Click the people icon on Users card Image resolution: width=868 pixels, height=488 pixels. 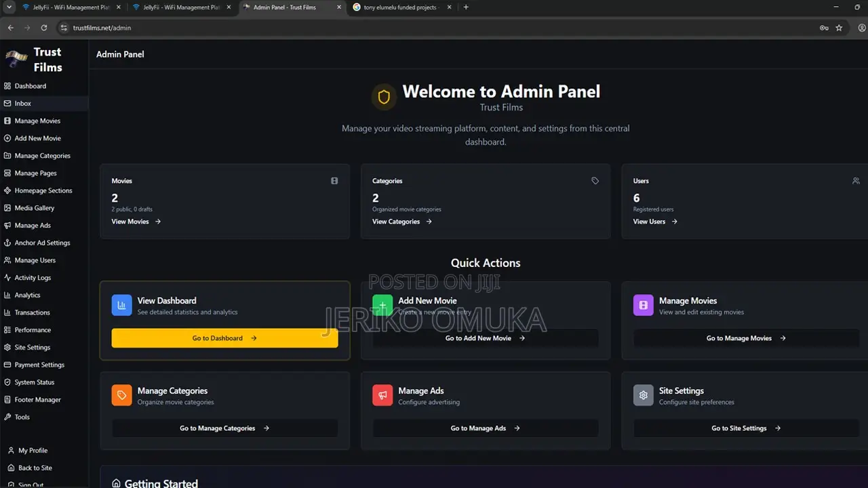(x=856, y=181)
